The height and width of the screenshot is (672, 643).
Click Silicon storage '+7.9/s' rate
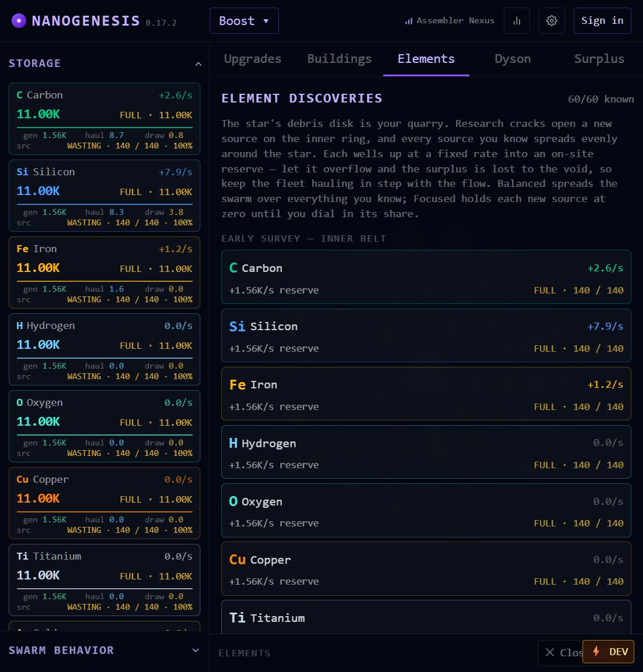175,172
